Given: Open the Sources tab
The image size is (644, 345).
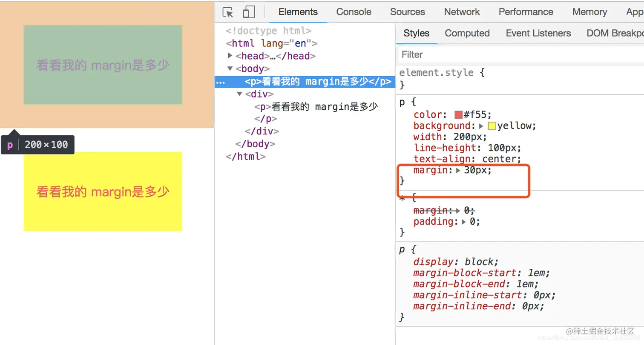Looking at the screenshot, I should [408, 12].
